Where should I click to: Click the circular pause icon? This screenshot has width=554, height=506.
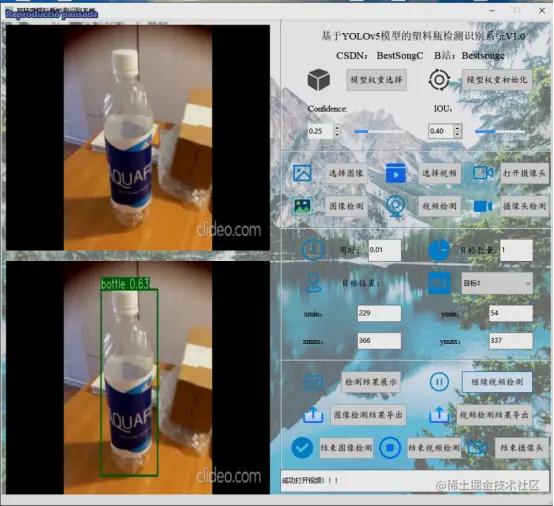click(439, 382)
